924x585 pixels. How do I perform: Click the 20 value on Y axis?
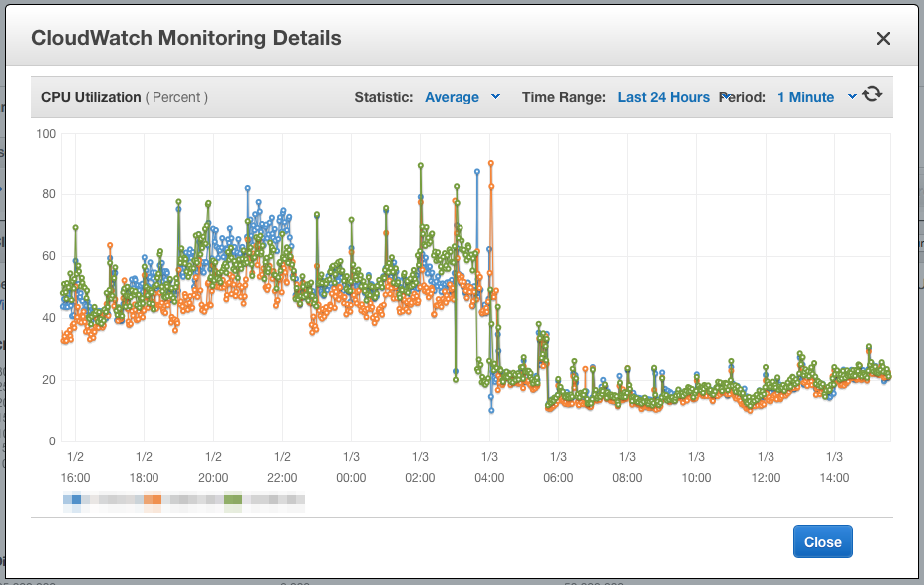[x=49, y=380]
